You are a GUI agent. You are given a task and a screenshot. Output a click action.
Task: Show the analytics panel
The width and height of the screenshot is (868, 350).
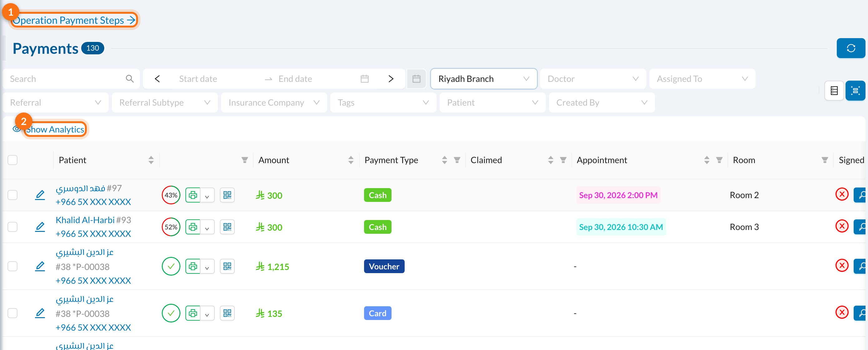click(55, 129)
